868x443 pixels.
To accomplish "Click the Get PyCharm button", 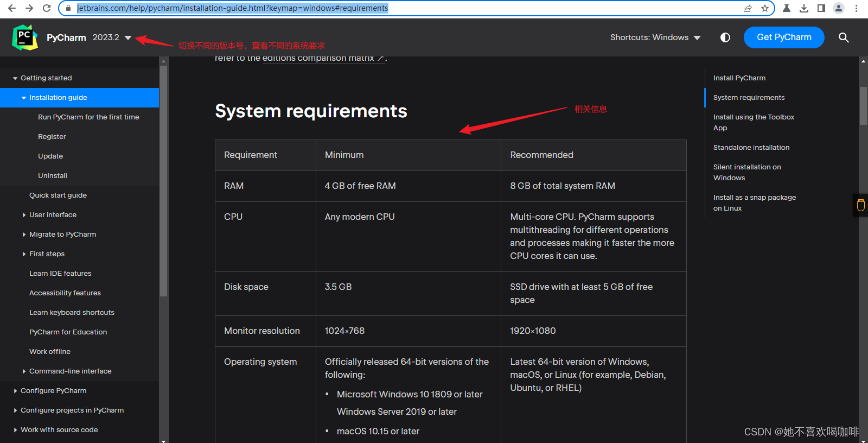I will click(x=784, y=37).
